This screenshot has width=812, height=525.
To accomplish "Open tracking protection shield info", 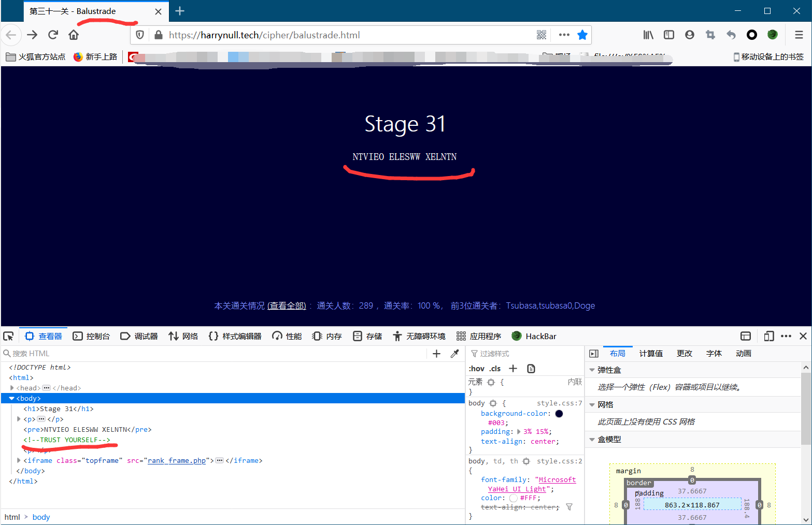I will 140,35.
